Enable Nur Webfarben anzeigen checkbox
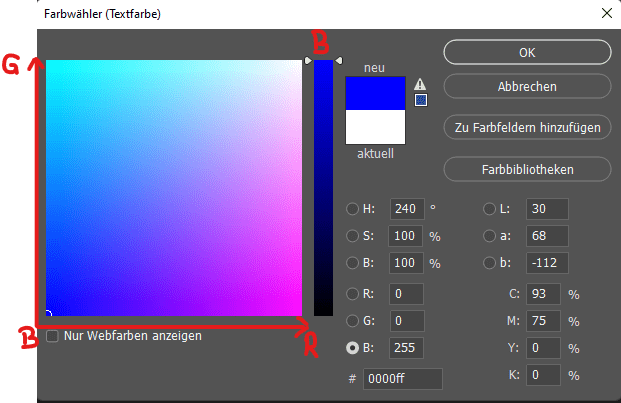 tap(52, 336)
